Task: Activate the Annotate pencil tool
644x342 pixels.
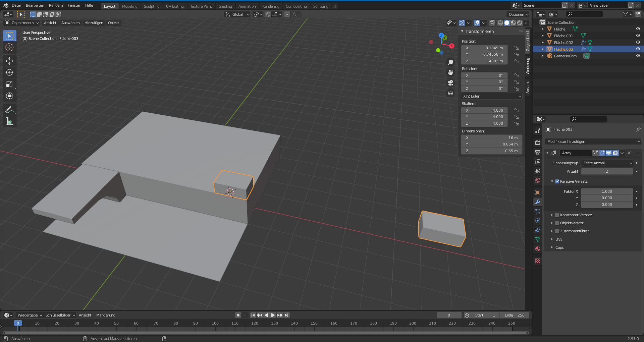Action: point(9,110)
